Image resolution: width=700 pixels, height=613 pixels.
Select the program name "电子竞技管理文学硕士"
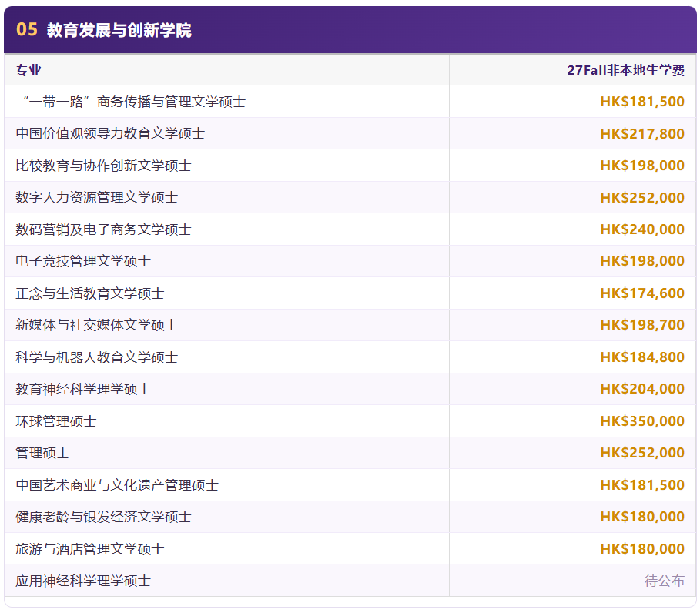83,261
